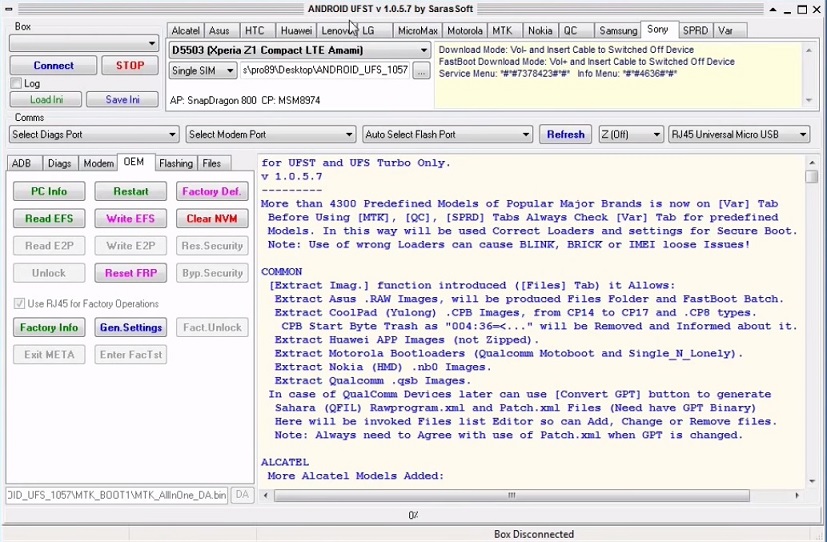
Task: Expand Auto Select Flash Port dropdown
Action: point(447,134)
